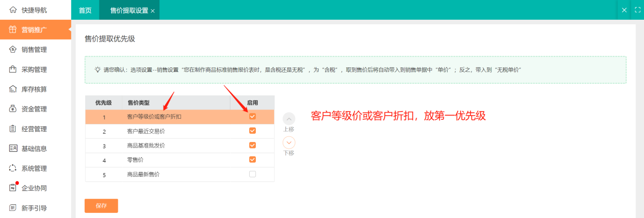The width and height of the screenshot is (644, 218).
Task: Click priority number 3 cell
Action: pos(104,146)
